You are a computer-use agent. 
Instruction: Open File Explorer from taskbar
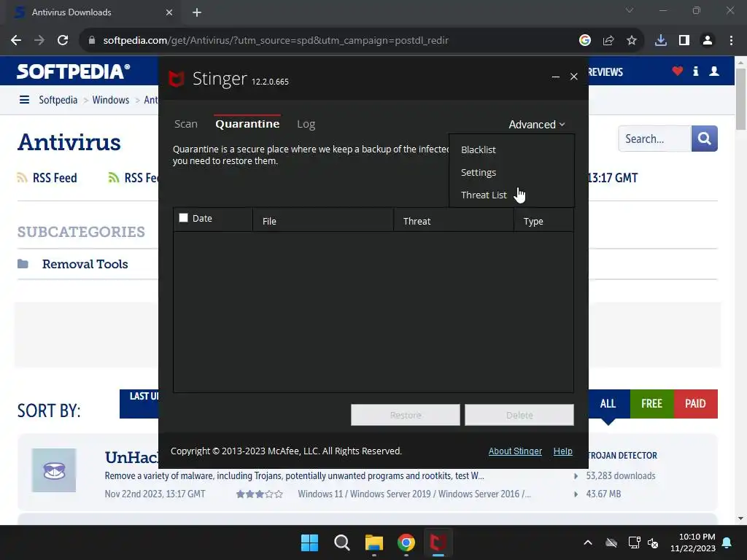pos(374,542)
